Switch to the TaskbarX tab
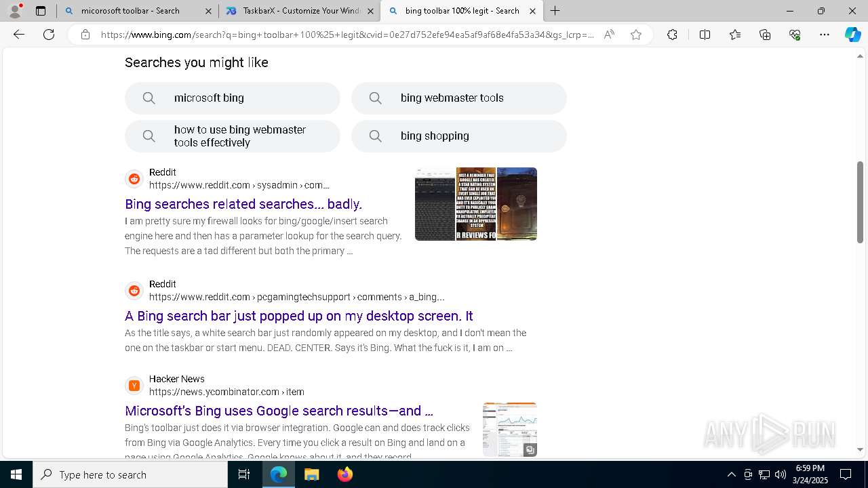Viewport: 868px width, 488px height. (x=300, y=11)
